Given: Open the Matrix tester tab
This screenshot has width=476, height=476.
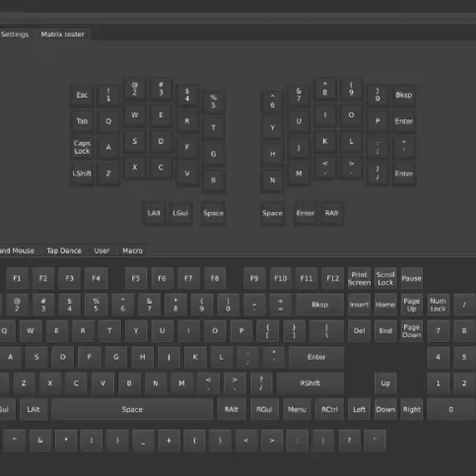Looking at the screenshot, I should [x=63, y=34].
